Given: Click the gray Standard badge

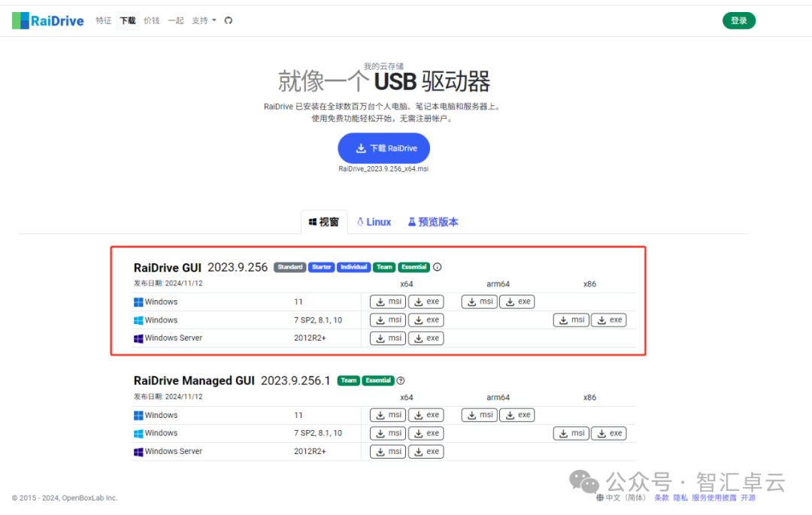Looking at the screenshot, I should pyautogui.click(x=290, y=267).
